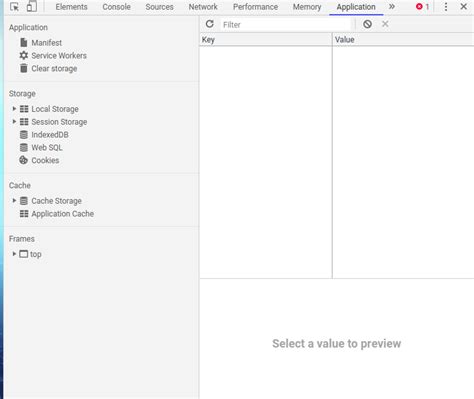This screenshot has height=399, width=474.
Task: Click the refresh storage icon
Action: [210, 24]
